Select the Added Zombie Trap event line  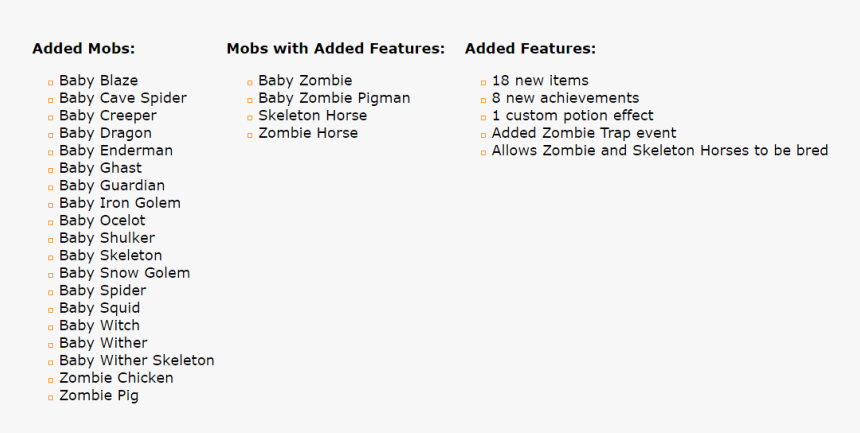(x=584, y=133)
